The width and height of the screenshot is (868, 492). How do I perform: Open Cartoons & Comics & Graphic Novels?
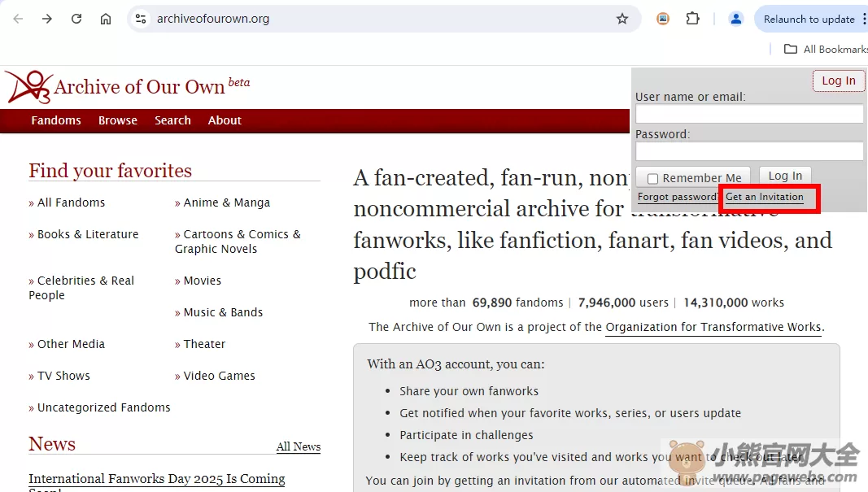tap(238, 242)
